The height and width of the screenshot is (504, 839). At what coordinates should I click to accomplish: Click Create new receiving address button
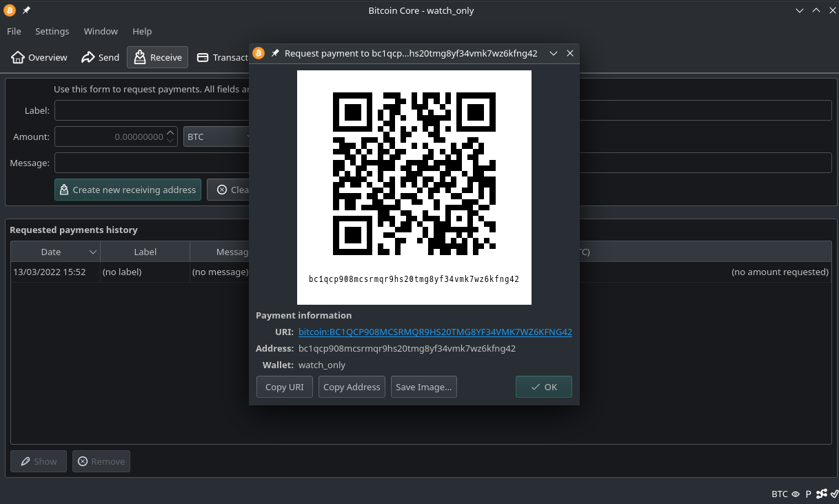pyautogui.click(x=128, y=190)
